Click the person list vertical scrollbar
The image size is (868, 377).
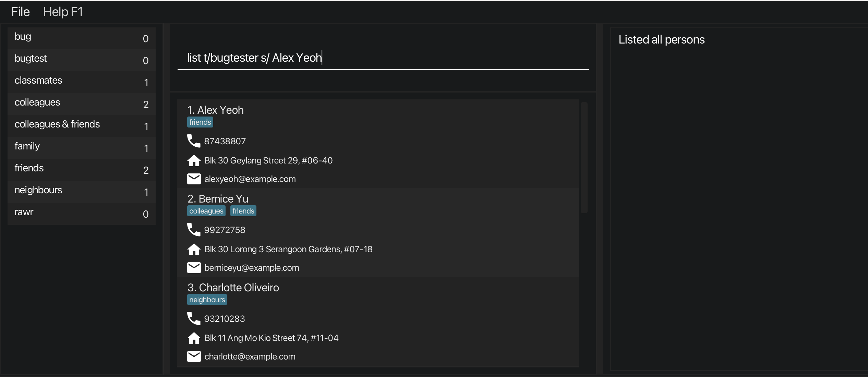tap(584, 158)
